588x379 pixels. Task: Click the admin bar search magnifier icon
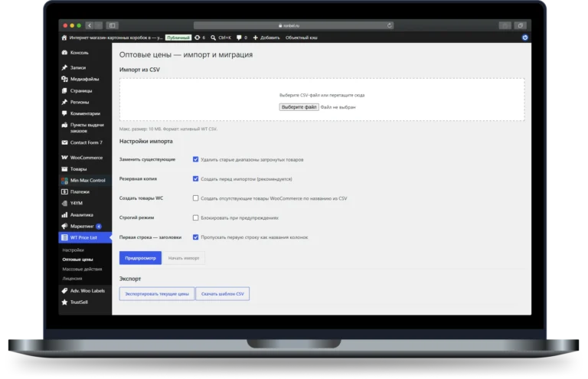click(x=213, y=38)
